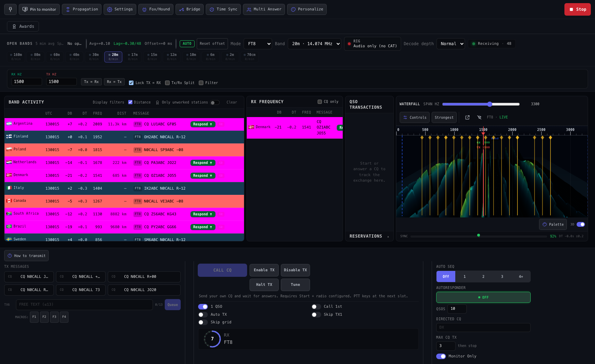Toggle the waterfall 3D switch
This screenshot has width=595, height=364.
(581, 224)
